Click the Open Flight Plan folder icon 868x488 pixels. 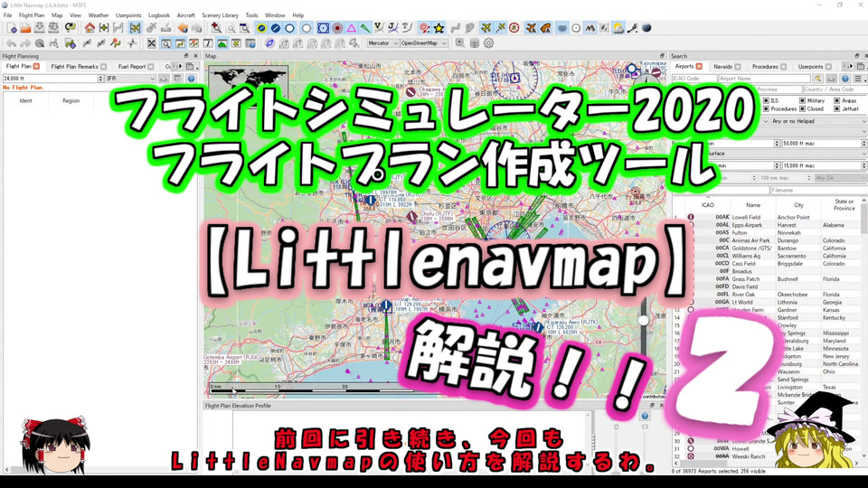(x=25, y=28)
